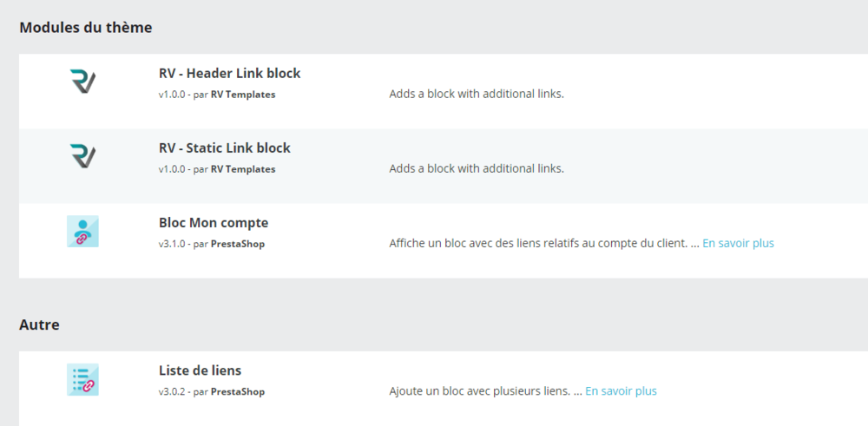Click PrestaShop author under Bloc Mon compte
The image size is (868, 426).
tap(238, 244)
